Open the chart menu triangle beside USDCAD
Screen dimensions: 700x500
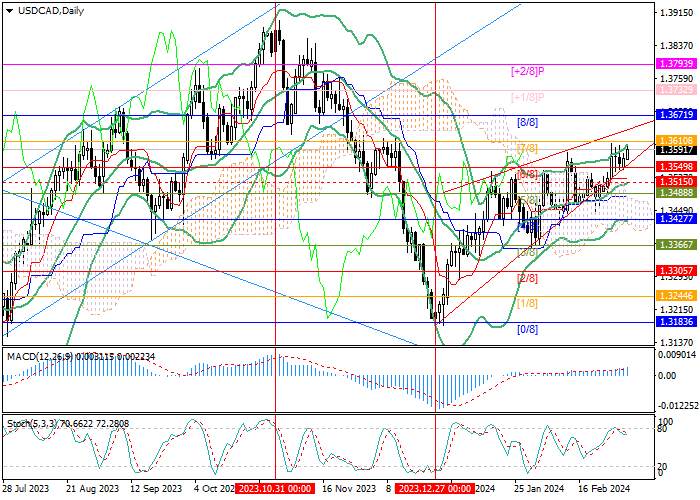coord(10,11)
